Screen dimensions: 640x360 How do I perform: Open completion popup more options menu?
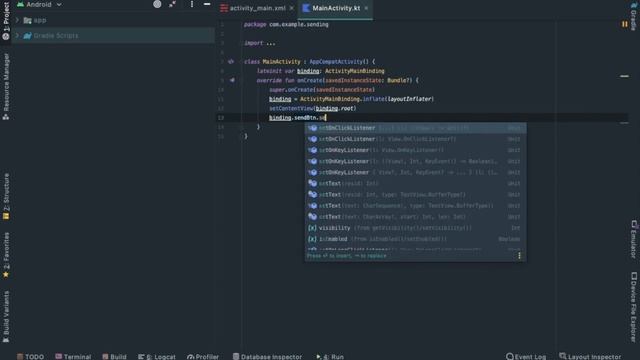[x=519, y=256]
